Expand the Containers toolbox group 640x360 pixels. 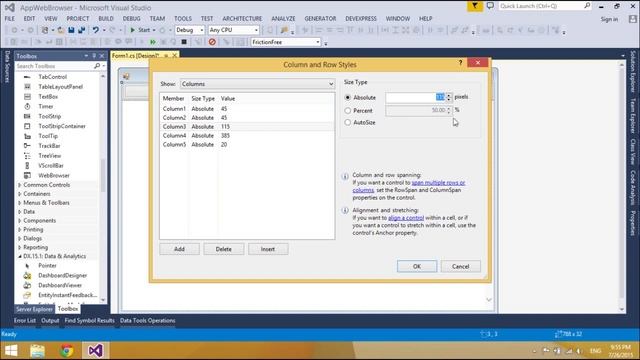pos(20,194)
